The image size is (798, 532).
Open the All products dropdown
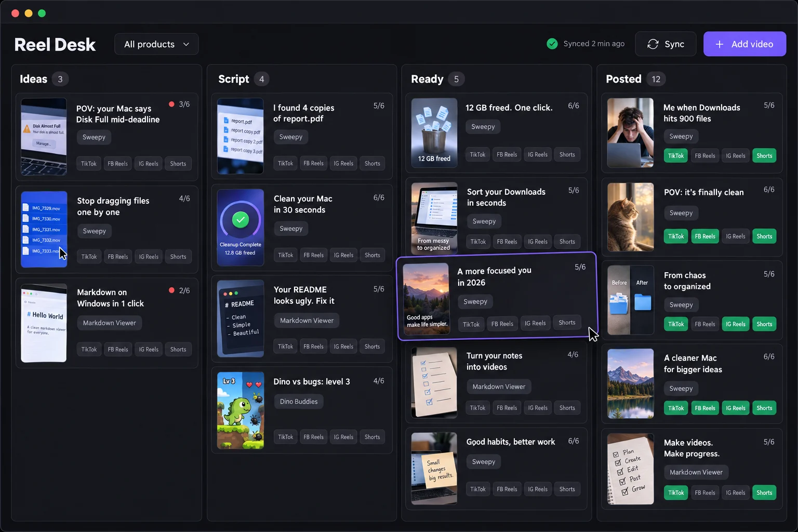tap(156, 44)
